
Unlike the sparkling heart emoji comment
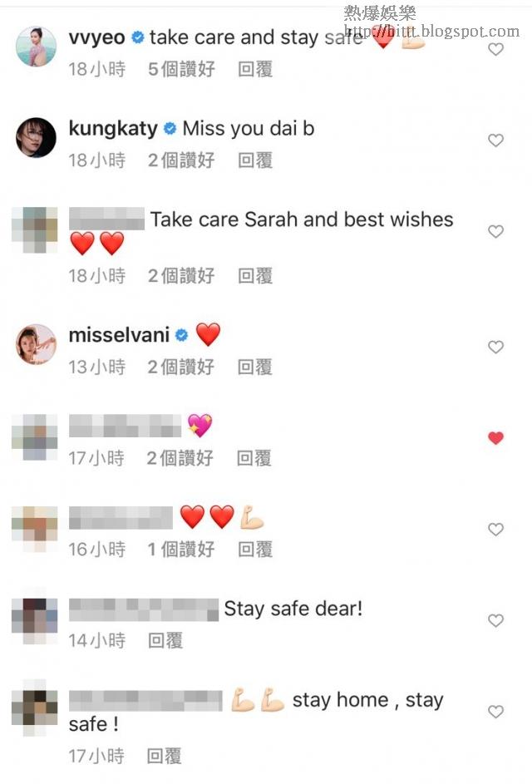[495, 438]
